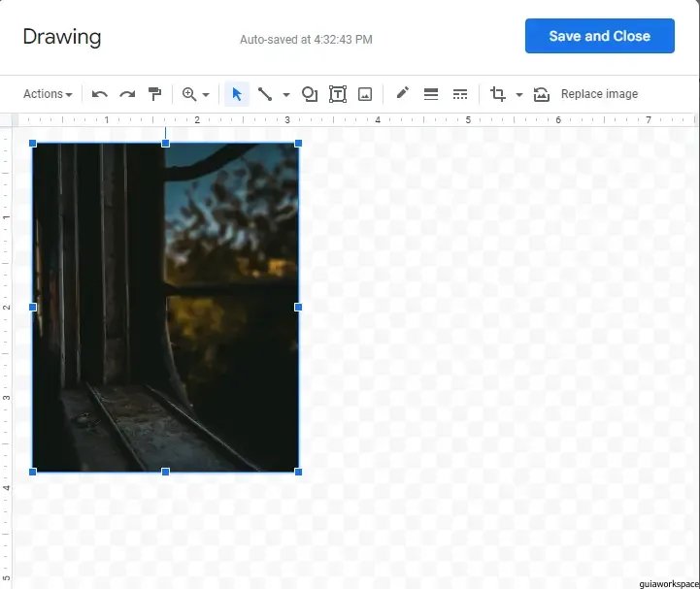The image size is (700, 589).
Task: Open the Border dash options
Action: [460, 94]
